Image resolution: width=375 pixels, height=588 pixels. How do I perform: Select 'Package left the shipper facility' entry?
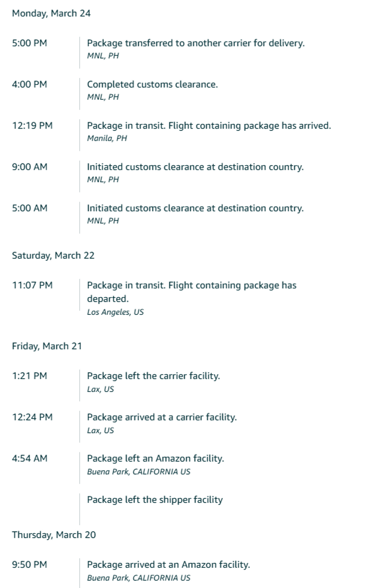coord(155,500)
